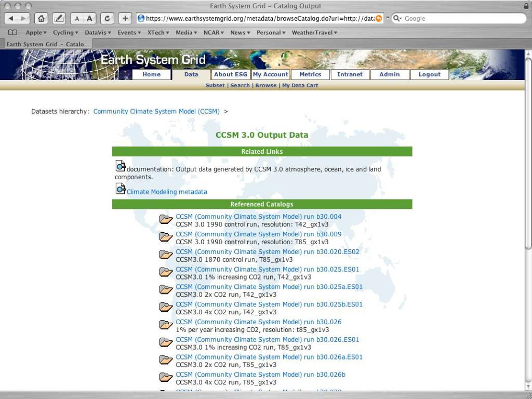
Task: Expand the Media bookmarks menu
Action: tap(187, 33)
